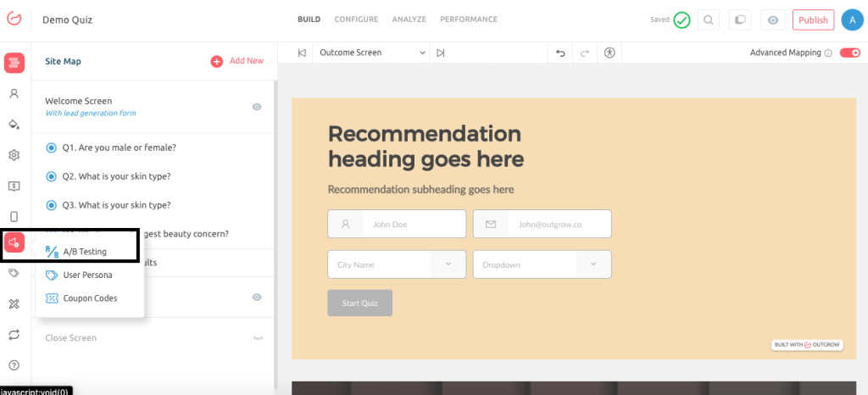Screen dimensions: 868x395
Task: Click the Publish button
Action: pos(813,20)
